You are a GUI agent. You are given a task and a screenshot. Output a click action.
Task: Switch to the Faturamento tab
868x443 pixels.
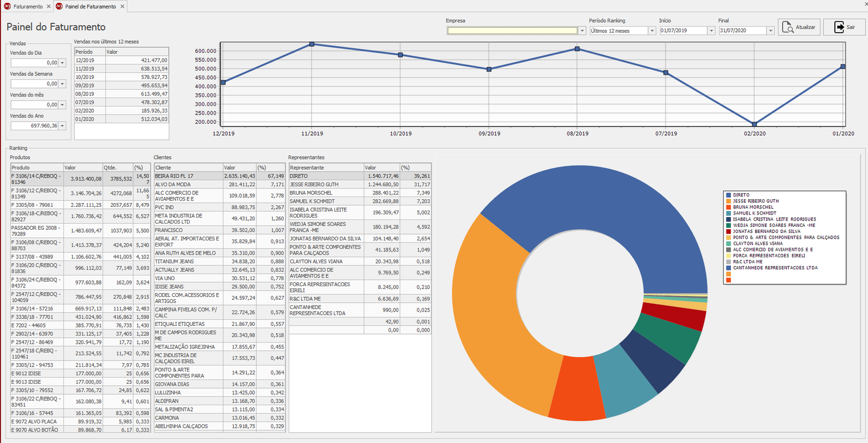[x=28, y=7]
